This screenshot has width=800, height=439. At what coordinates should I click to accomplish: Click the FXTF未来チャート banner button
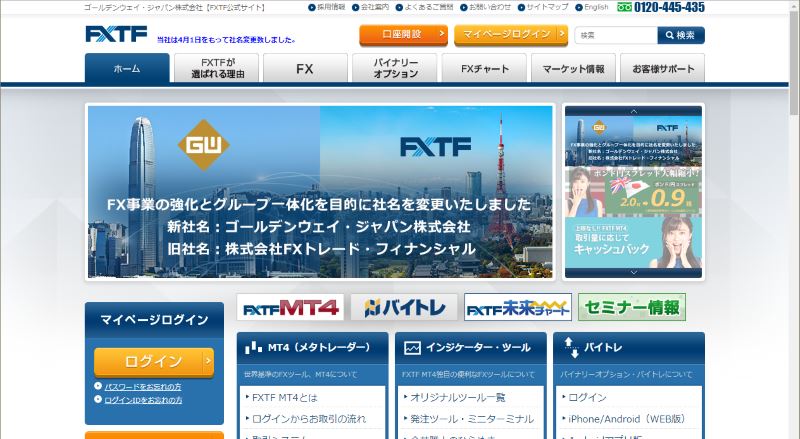pyautogui.click(x=518, y=307)
